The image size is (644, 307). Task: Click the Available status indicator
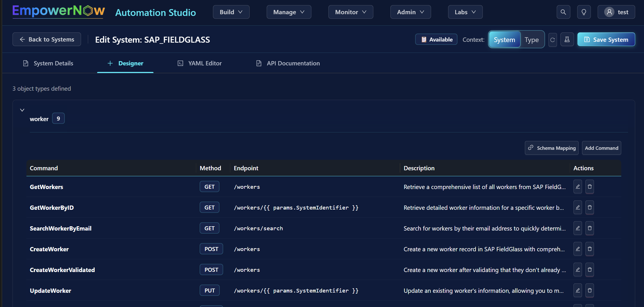click(x=436, y=39)
